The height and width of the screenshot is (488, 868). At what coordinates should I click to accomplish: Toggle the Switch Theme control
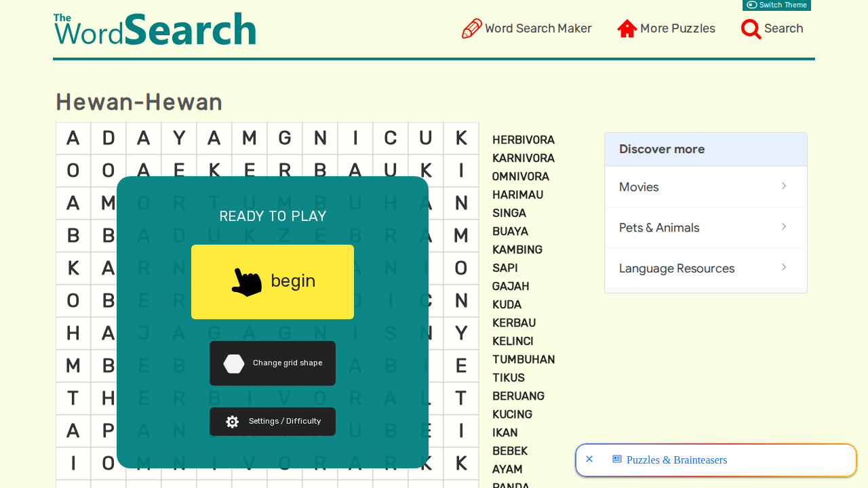pyautogui.click(x=776, y=5)
